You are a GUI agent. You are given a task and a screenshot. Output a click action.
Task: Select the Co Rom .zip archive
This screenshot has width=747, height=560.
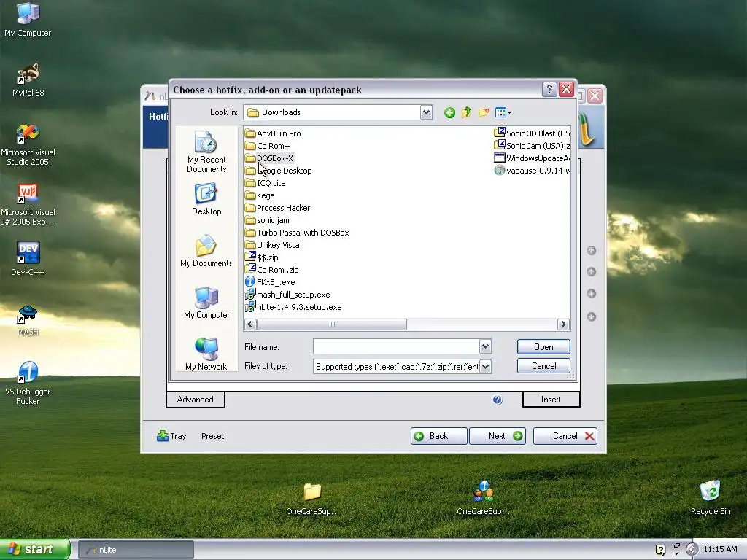[x=272, y=270]
